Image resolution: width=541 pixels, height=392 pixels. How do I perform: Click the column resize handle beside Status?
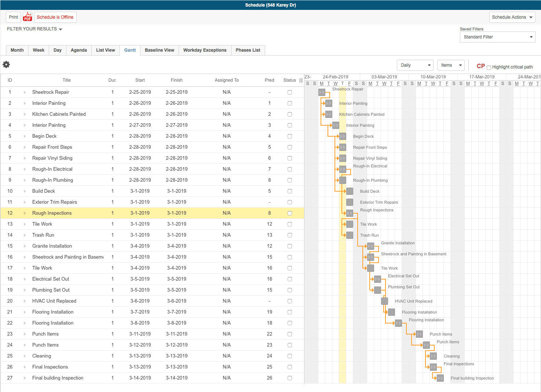pos(301,80)
